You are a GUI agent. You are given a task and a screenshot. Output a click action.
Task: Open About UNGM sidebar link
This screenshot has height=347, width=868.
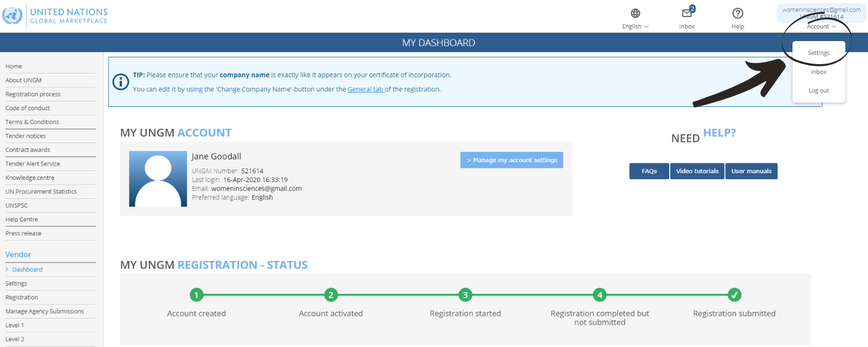(x=24, y=80)
